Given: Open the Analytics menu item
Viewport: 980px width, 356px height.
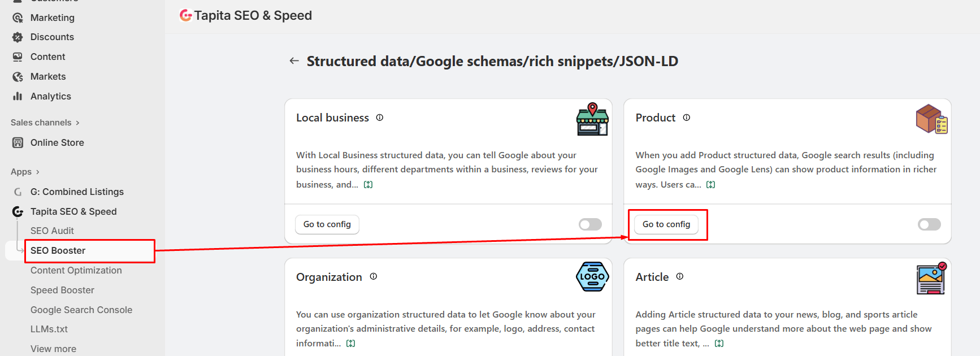Looking at the screenshot, I should pos(51,97).
